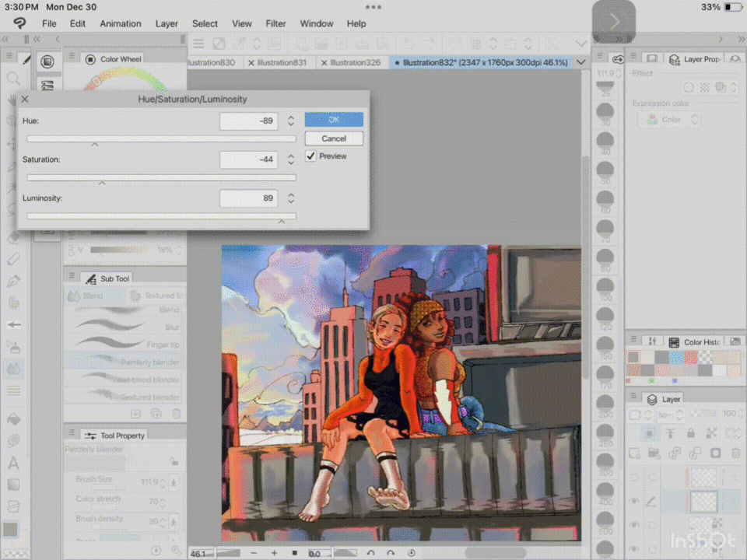Click the delete sub tool trash icon
This screenshot has width=747, height=560.
pos(177,415)
